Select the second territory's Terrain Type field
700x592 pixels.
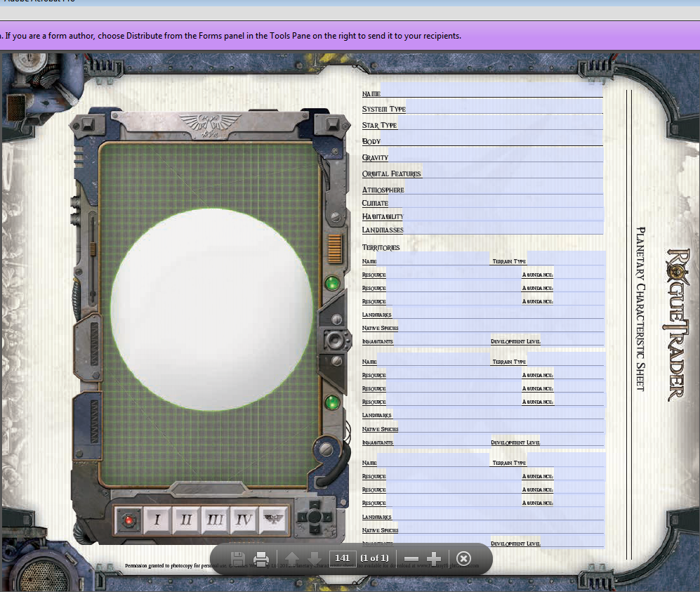pos(566,359)
